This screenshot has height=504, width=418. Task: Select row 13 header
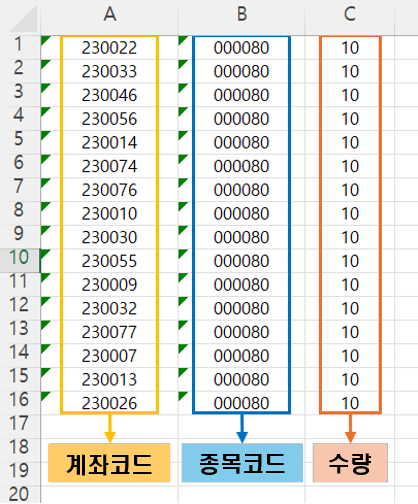(19, 332)
